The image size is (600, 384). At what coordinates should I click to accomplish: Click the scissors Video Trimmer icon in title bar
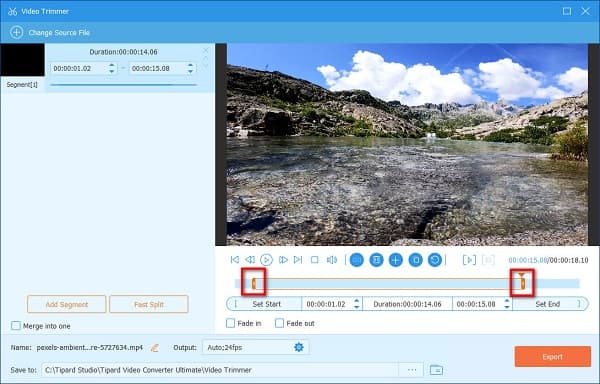pos(12,11)
